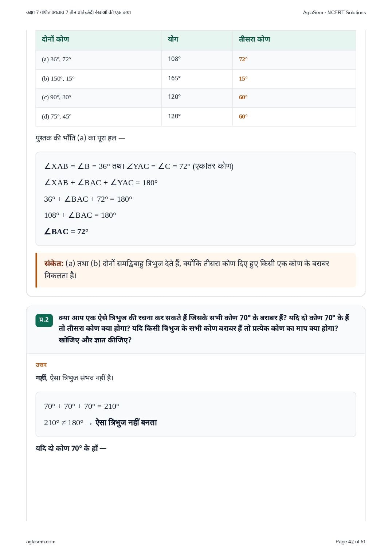Viewport: 392px width, 555px height.
Task: Click the संकेत hint label
Action: pos(54,264)
